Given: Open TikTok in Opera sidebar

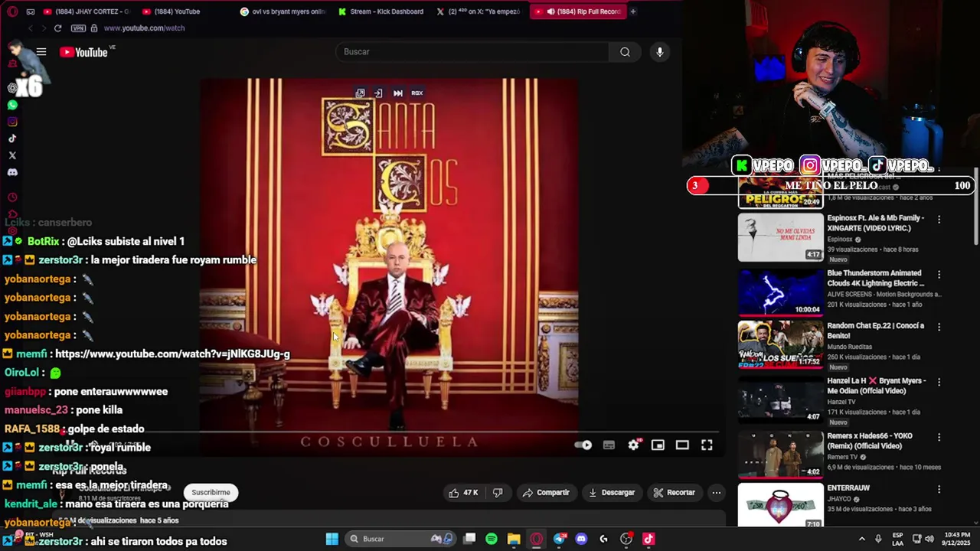Looking at the screenshot, I should (12, 139).
